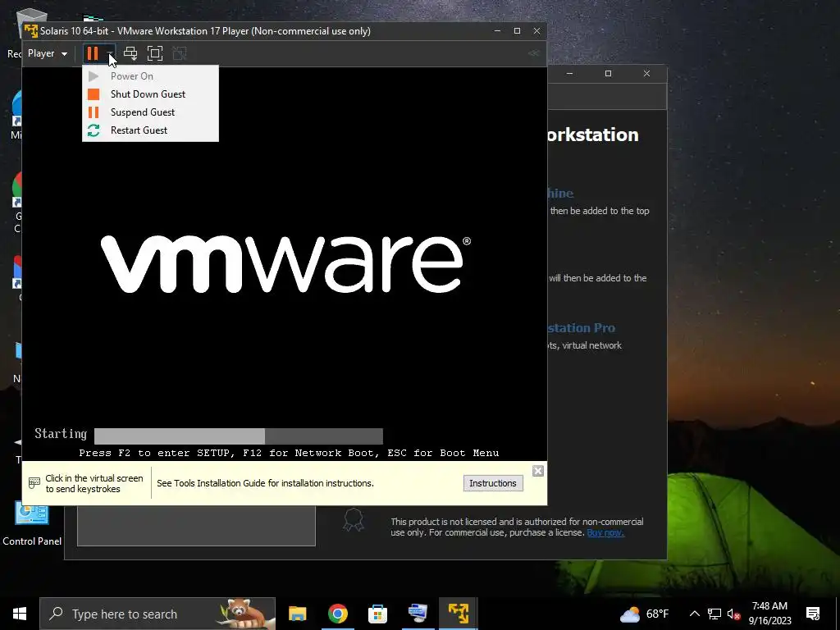Choose Power On menu entry
This screenshot has height=630, width=840.
[x=150, y=76]
